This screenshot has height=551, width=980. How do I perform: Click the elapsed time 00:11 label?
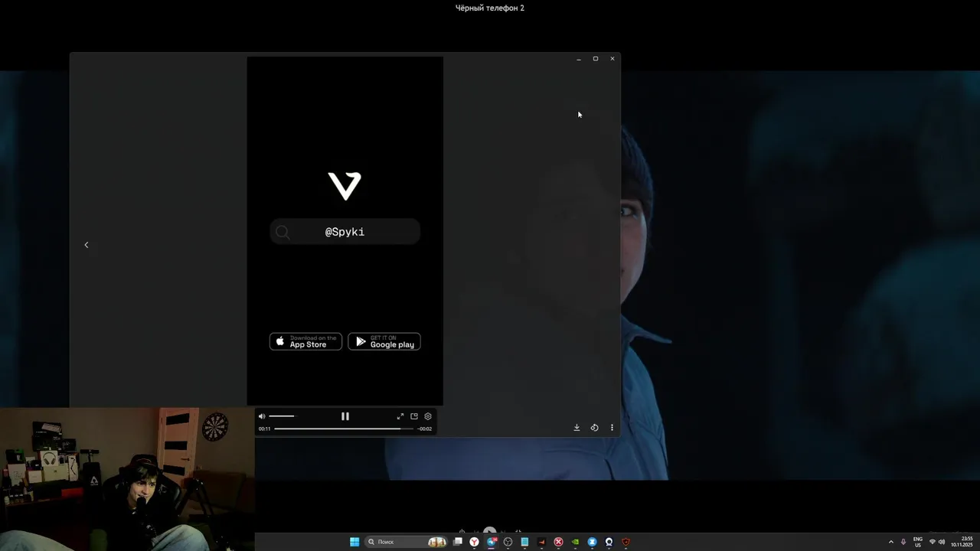(264, 429)
